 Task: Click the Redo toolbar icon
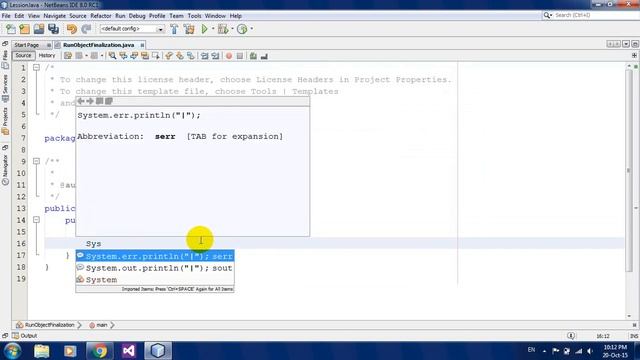click(x=86, y=29)
